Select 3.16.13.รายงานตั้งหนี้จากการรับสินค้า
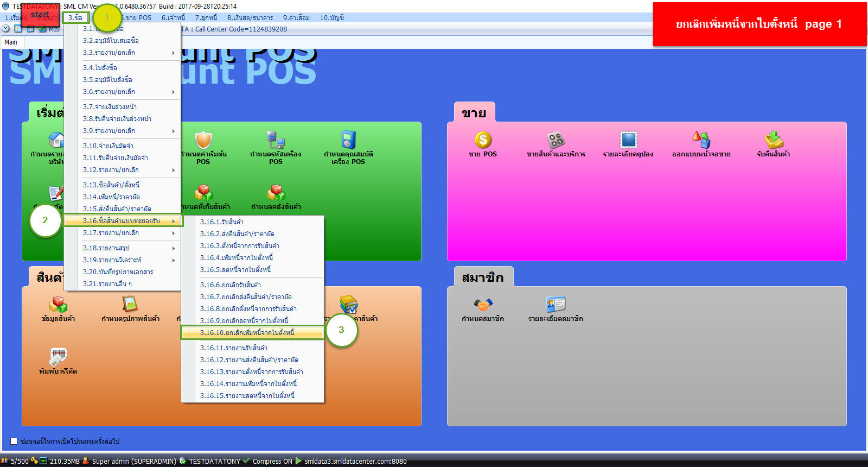The height and width of the screenshot is (467, 868). pos(253,372)
